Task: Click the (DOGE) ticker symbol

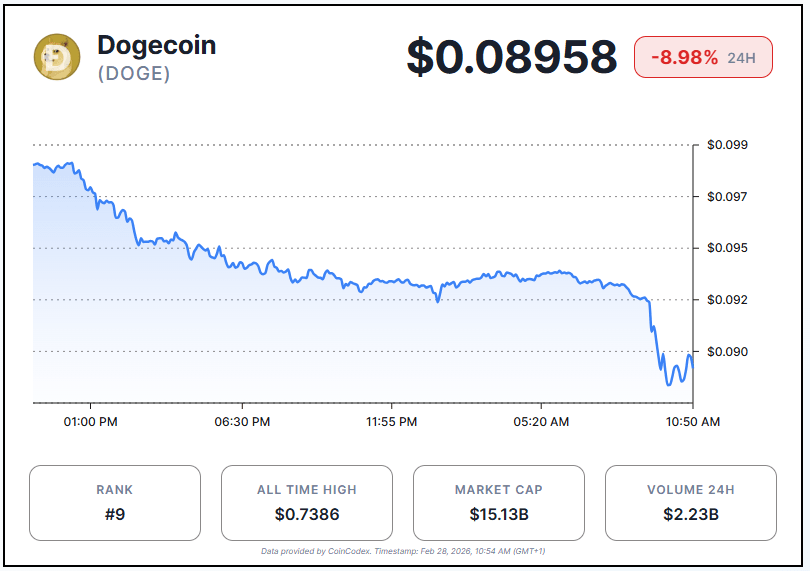Action: coord(134,74)
